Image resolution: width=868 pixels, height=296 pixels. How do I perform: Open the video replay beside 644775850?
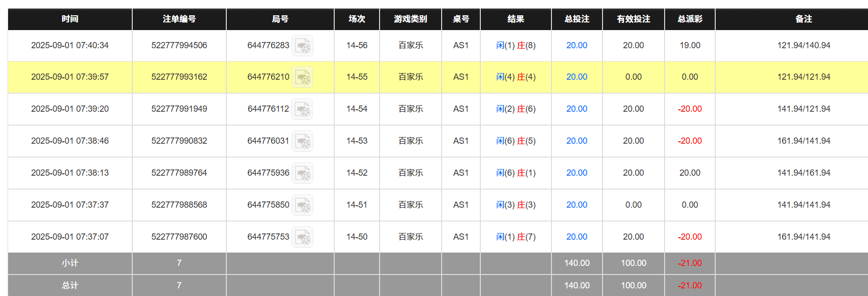pos(303,205)
